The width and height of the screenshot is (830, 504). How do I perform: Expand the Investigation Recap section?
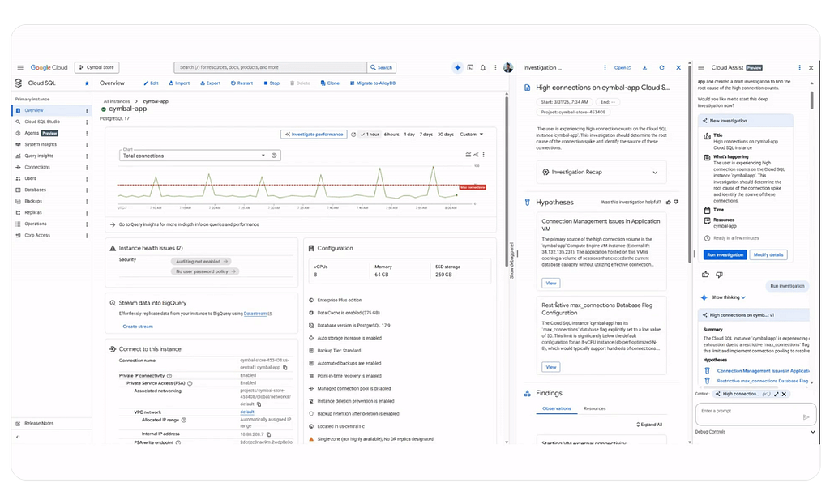(x=601, y=172)
